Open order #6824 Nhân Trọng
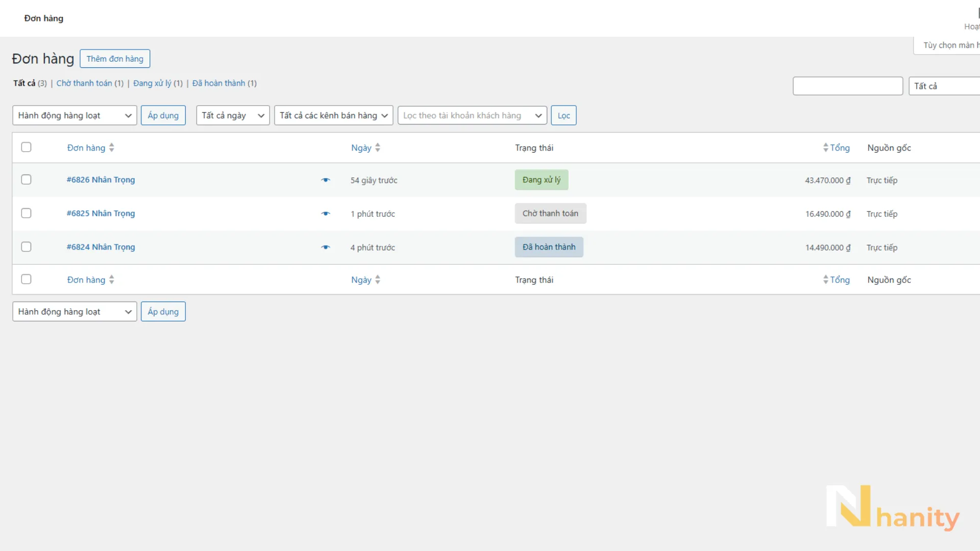Image resolution: width=980 pixels, height=551 pixels. pos(101,247)
